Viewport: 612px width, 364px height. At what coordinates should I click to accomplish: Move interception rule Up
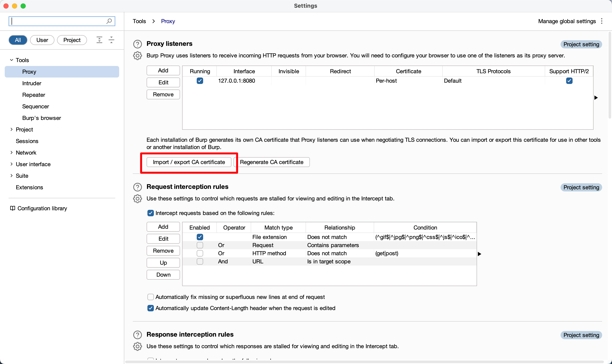click(x=163, y=263)
